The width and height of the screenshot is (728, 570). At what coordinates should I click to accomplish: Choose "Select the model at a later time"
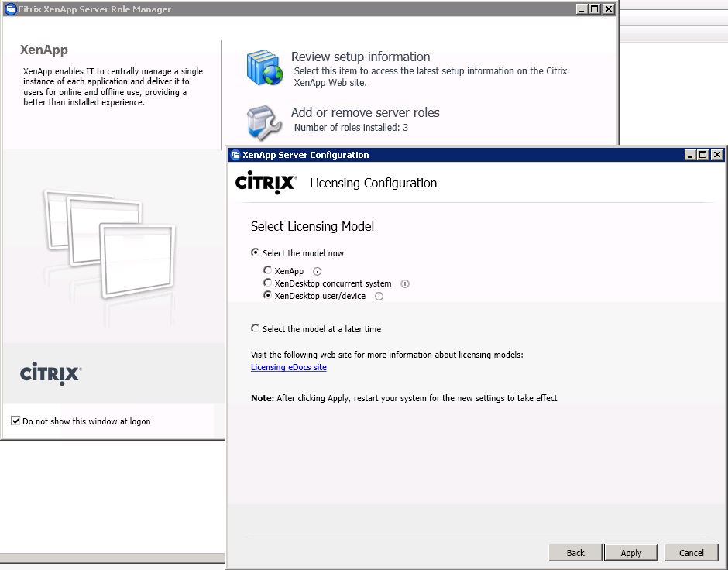(x=256, y=328)
